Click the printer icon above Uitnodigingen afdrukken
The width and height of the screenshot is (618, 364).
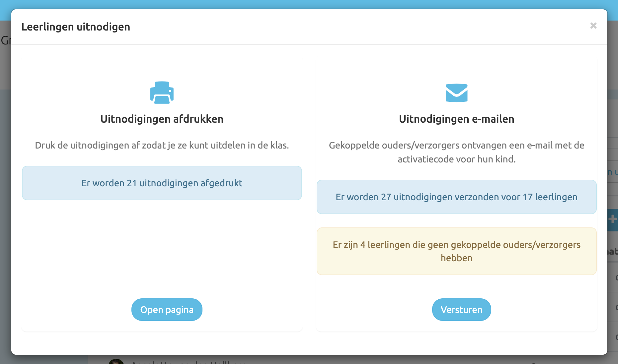[162, 93]
